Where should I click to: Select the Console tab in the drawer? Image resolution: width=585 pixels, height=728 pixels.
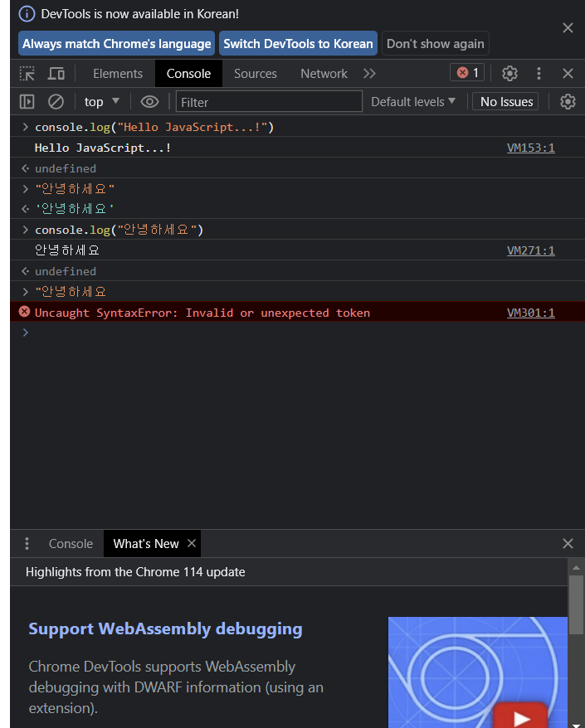pos(71,544)
